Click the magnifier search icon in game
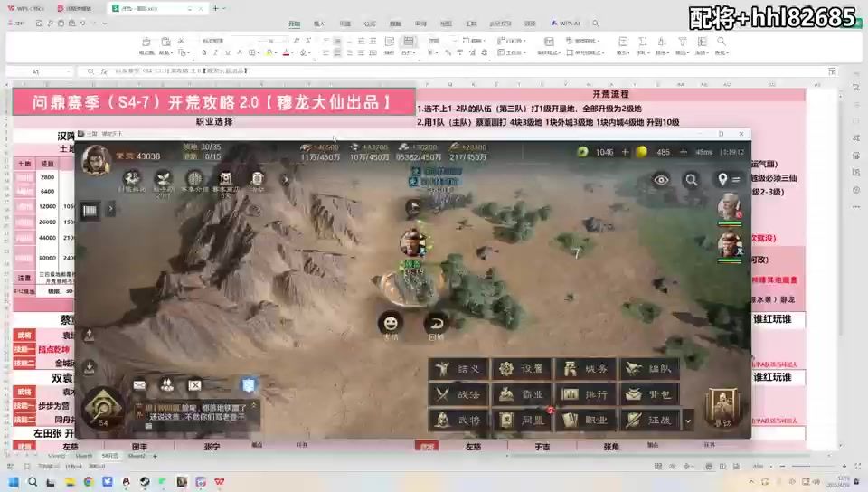The image size is (868, 492). tap(692, 180)
